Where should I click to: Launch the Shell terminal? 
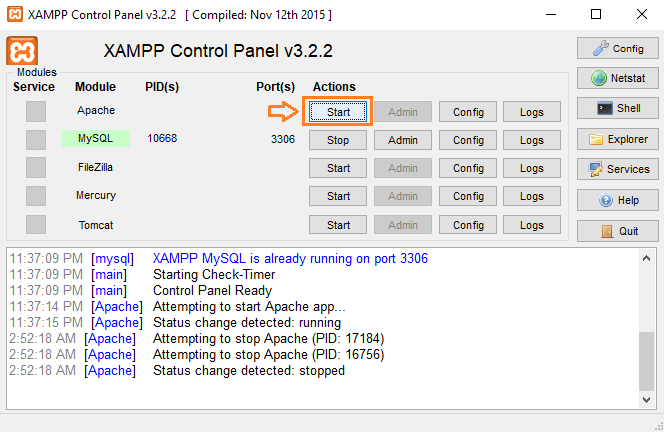point(618,108)
